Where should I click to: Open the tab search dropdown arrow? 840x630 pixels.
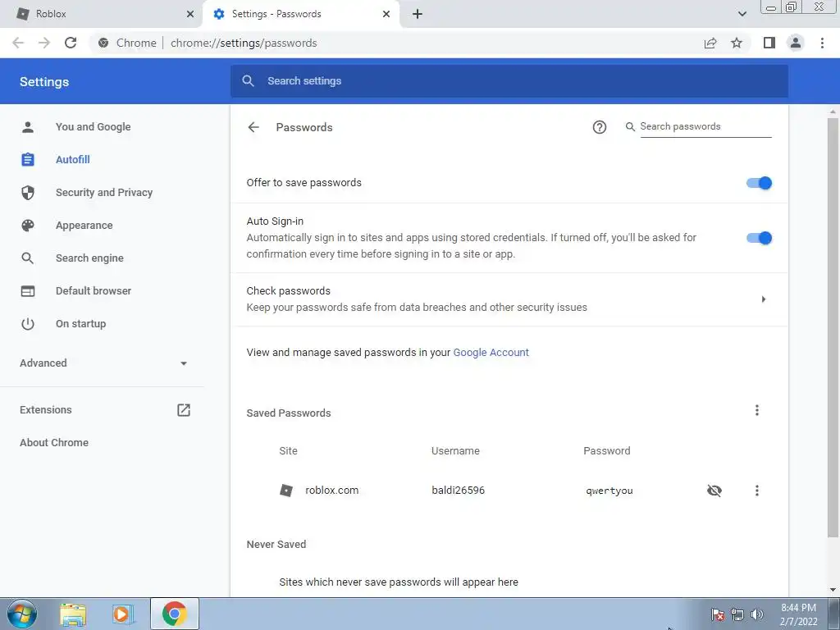click(x=742, y=14)
